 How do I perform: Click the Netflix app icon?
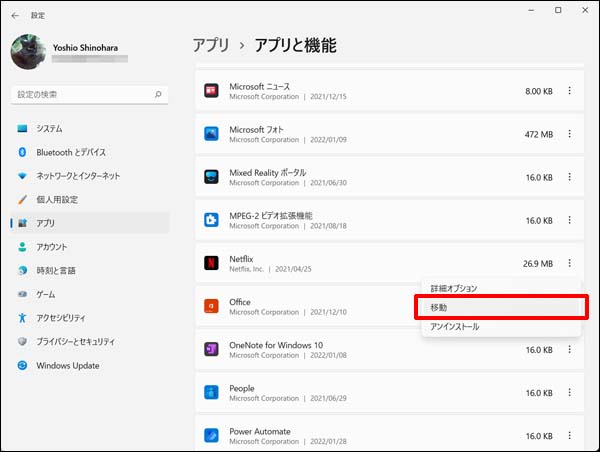(x=211, y=264)
